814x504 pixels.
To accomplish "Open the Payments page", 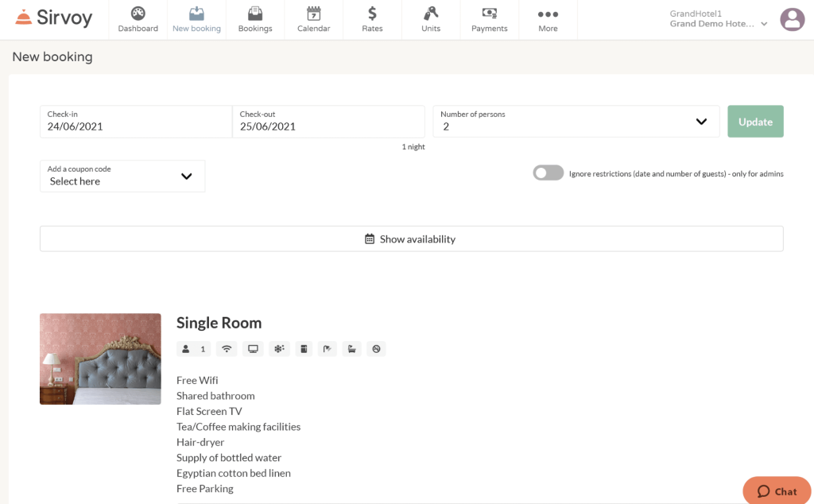I will point(489,20).
